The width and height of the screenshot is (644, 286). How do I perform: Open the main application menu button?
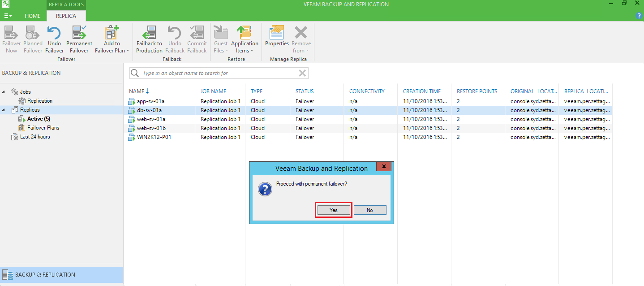point(8,16)
